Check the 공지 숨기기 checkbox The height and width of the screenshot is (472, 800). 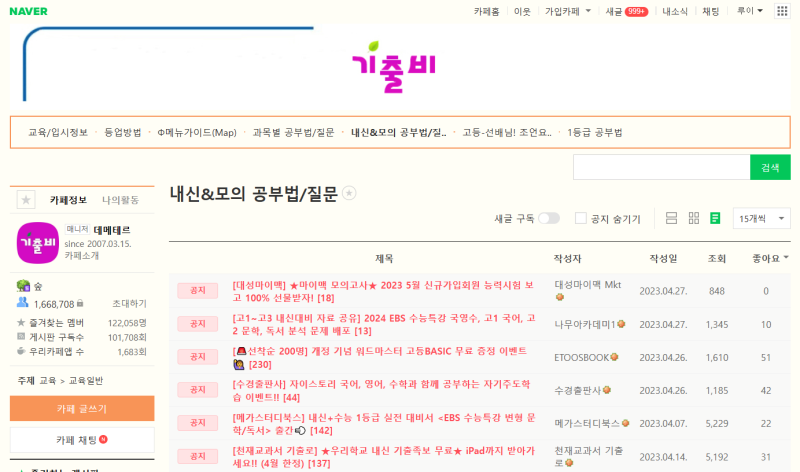pyautogui.click(x=581, y=218)
